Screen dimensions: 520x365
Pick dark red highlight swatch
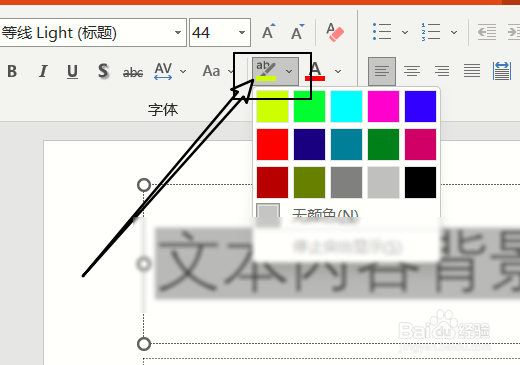(x=273, y=182)
